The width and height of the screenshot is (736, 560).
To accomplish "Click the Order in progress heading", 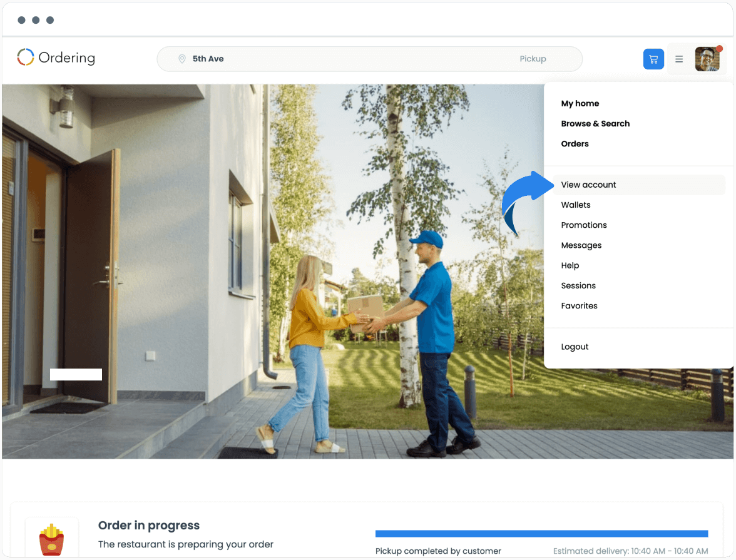I will pyautogui.click(x=149, y=525).
